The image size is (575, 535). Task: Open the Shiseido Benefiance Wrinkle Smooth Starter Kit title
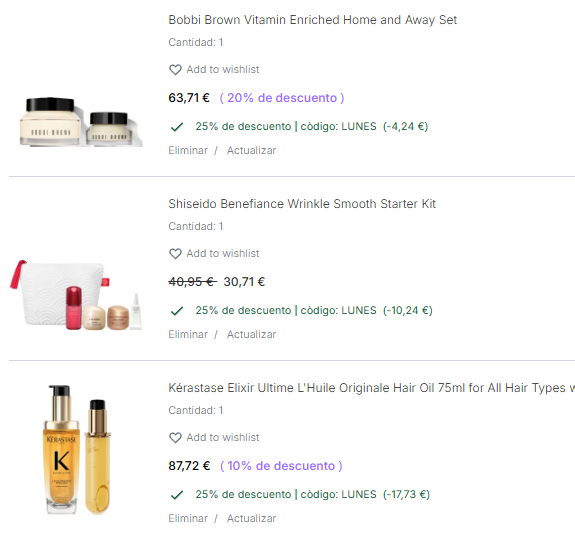302,204
